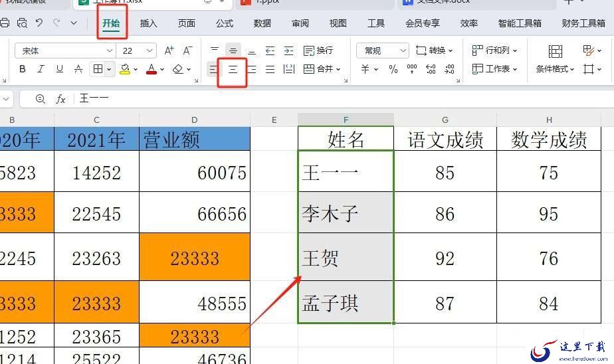Image resolution: width=614 pixels, height=364 pixels.
Task: Open the 工具 ribbon tab
Action: (x=376, y=23)
